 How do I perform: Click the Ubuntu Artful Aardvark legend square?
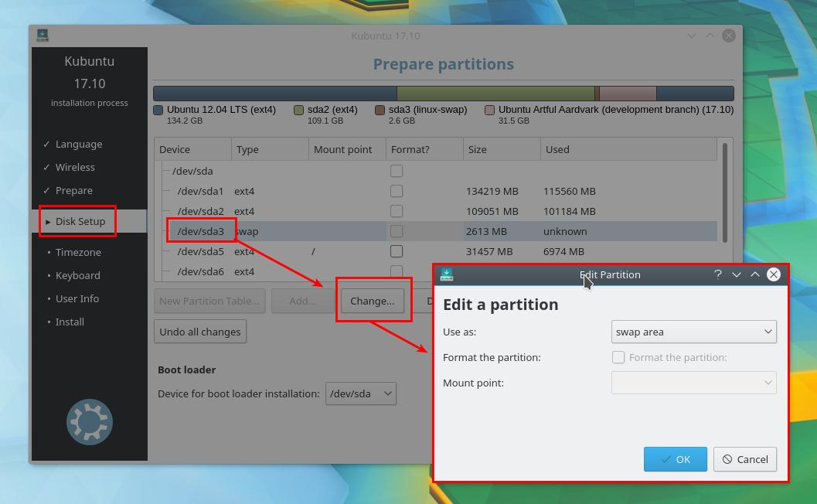[x=489, y=110]
